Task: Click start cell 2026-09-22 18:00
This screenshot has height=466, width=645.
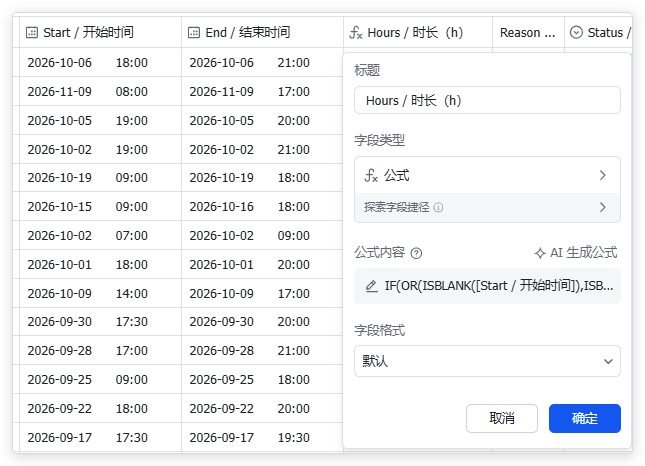Action: (x=100, y=408)
